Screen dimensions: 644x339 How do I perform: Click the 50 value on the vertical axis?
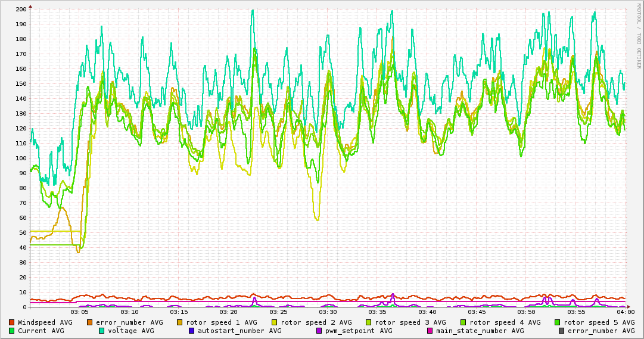coord(23,232)
